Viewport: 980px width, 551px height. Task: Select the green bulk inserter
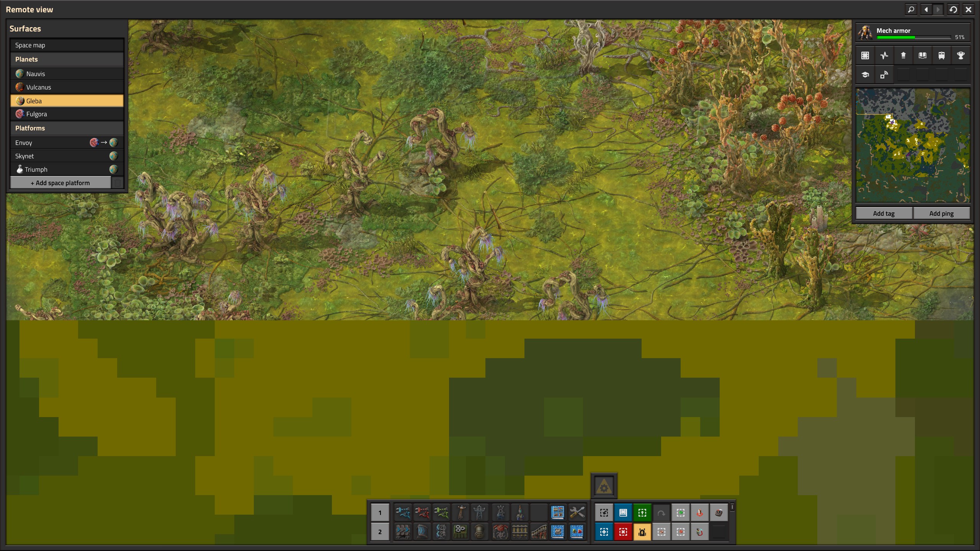click(441, 512)
